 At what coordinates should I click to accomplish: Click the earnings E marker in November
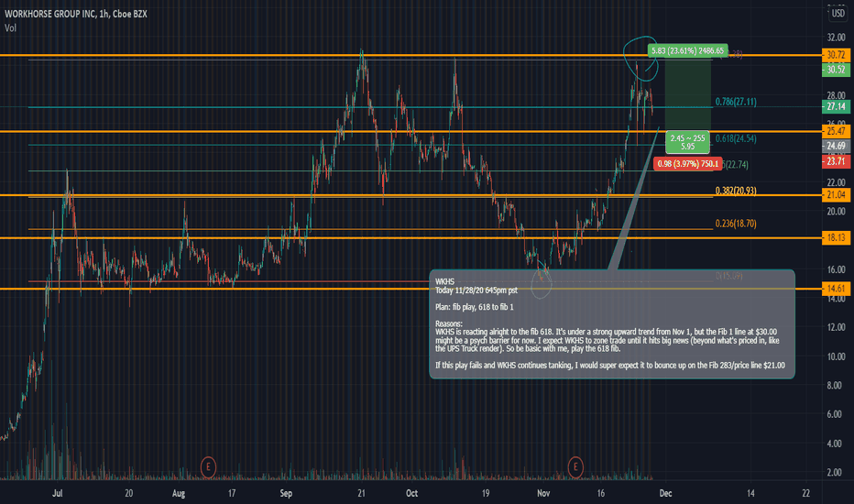pos(575,467)
